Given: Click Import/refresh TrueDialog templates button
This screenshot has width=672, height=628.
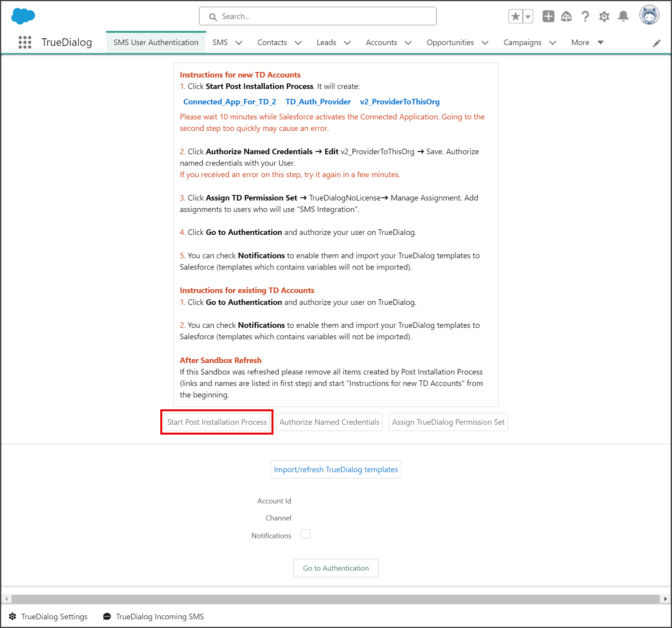Looking at the screenshot, I should click(x=336, y=469).
